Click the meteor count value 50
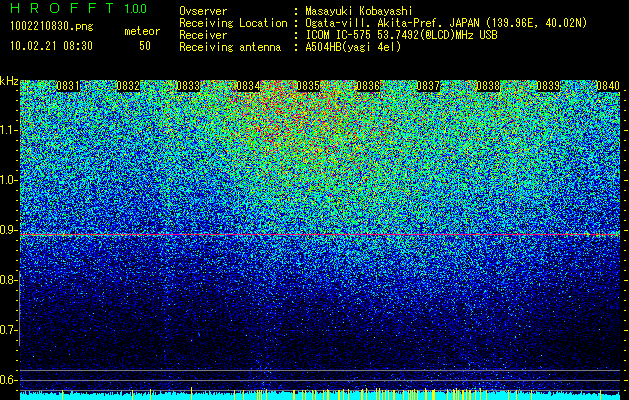Screen dimensions: 629x400 click(x=145, y=45)
